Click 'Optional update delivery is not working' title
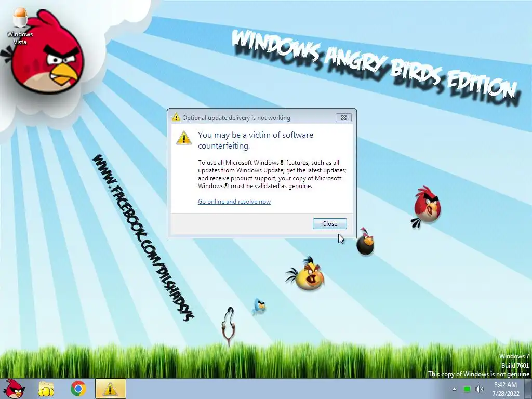 click(x=236, y=118)
